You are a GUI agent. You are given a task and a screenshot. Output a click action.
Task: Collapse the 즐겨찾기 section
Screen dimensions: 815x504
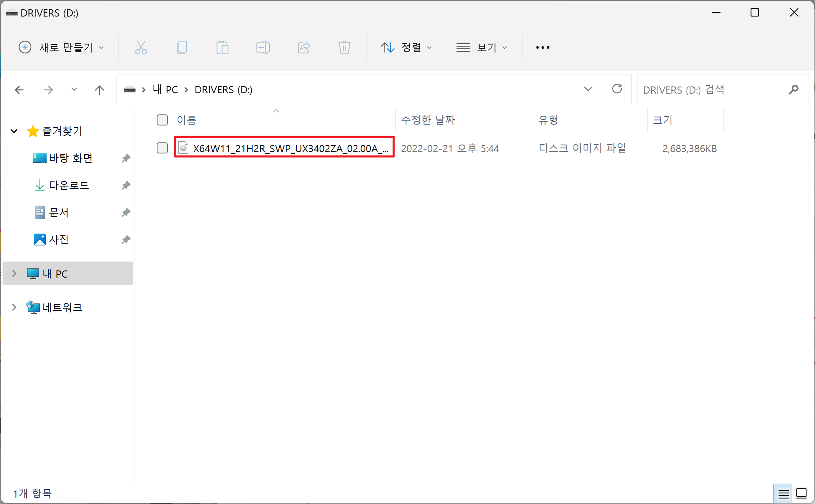(x=14, y=131)
